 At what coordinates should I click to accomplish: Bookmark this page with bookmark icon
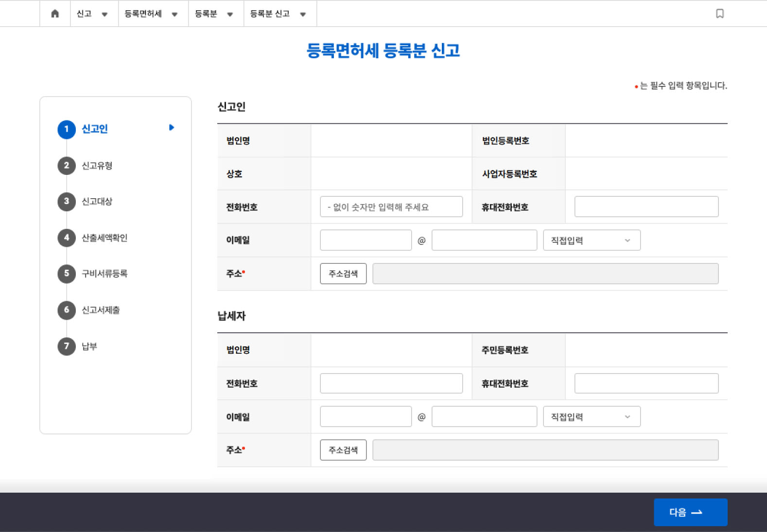pyautogui.click(x=720, y=14)
